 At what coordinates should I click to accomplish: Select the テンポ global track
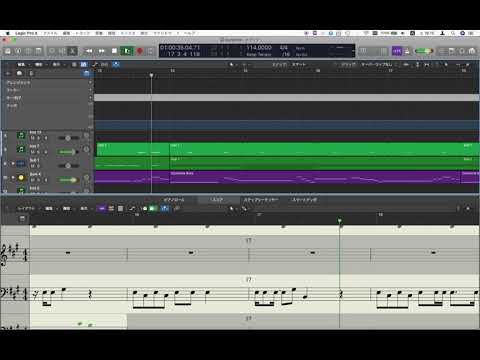tap(12, 106)
